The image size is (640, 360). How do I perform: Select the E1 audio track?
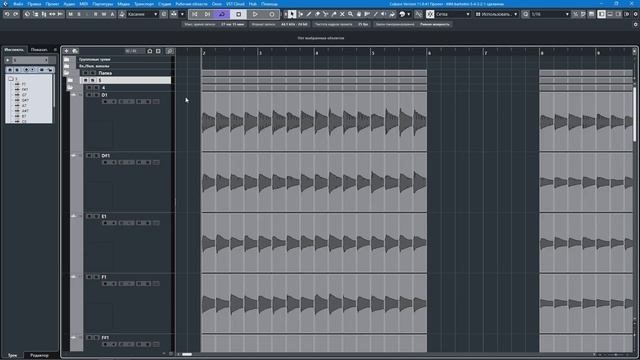(127, 243)
